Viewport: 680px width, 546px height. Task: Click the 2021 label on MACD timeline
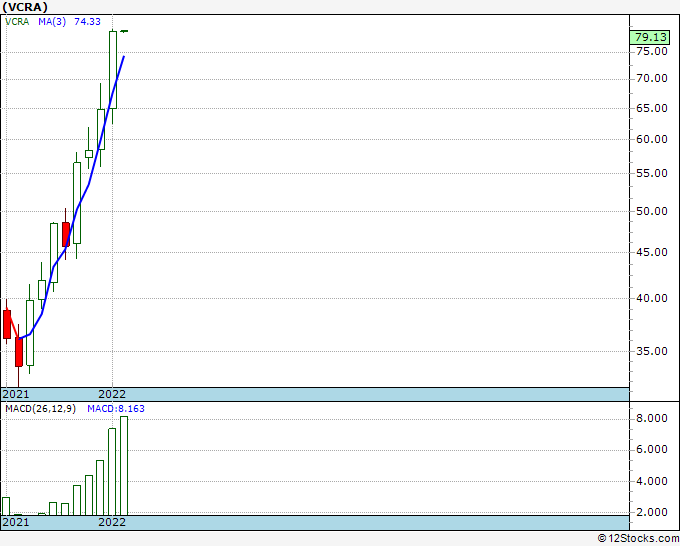click(16, 522)
